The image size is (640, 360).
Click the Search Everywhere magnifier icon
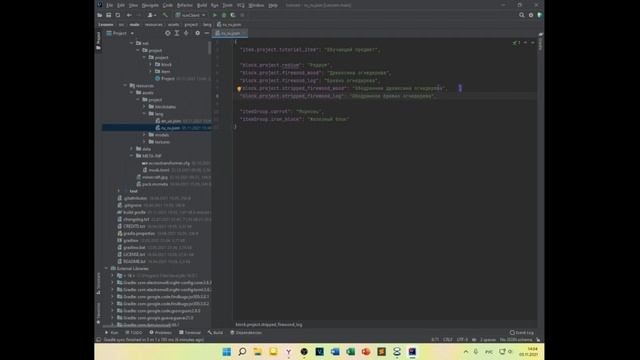[x=521, y=15]
